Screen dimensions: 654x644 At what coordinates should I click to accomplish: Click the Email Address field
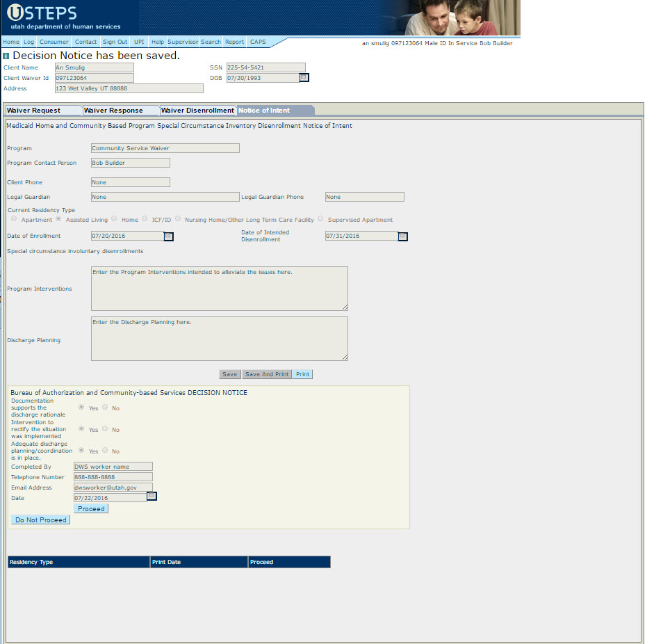coord(113,488)
